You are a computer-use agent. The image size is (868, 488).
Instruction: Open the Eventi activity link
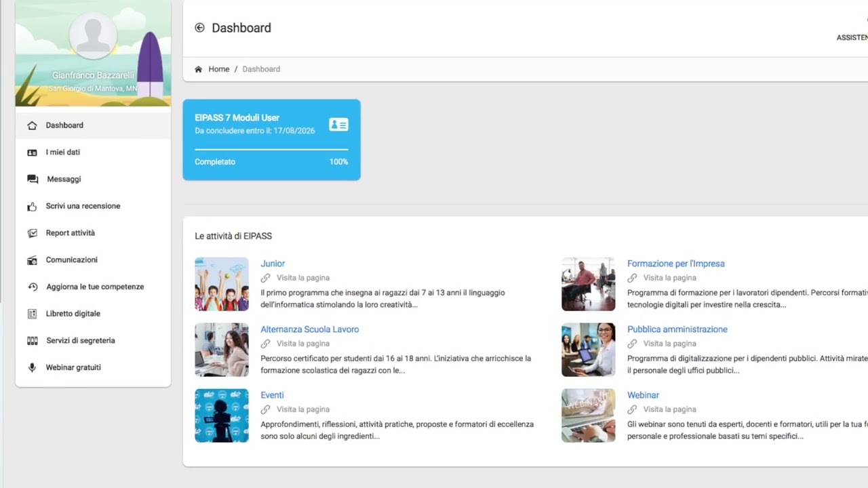pos(272,395)
